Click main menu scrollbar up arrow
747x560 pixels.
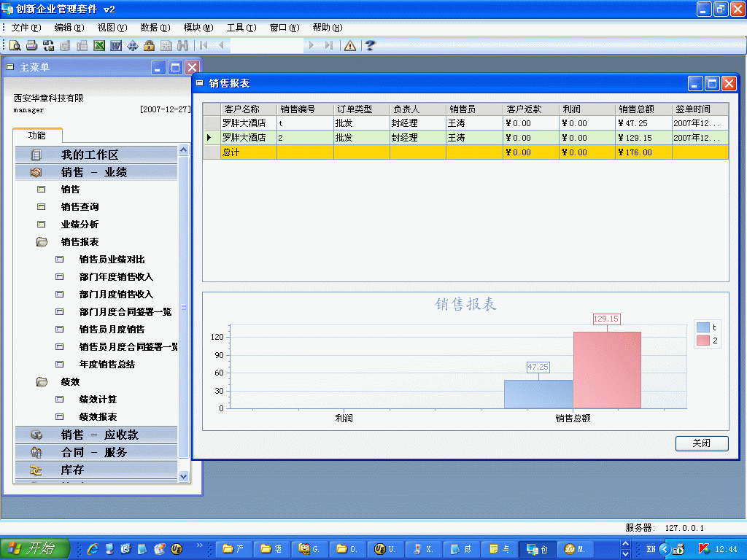[x=183, y=150]
